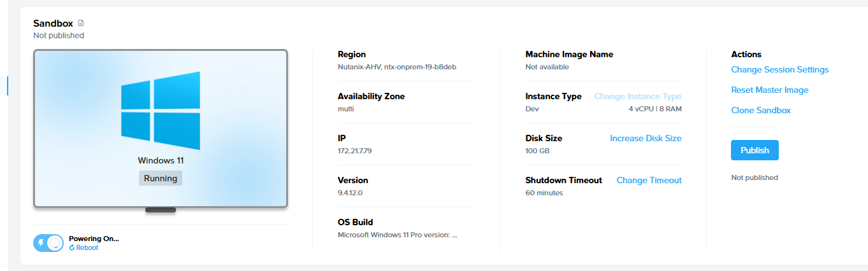Click the Windows logo on the sandbox screen
The width and height of the screenshot is (868, 271).
pos(161,111)
